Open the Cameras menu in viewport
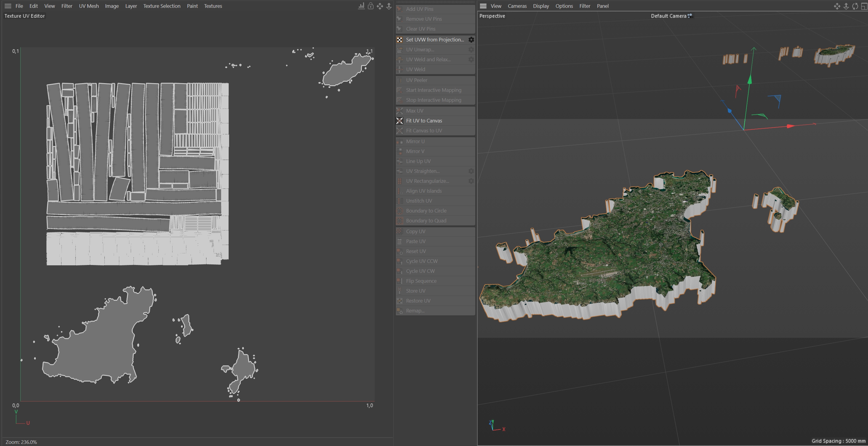This screenshot has width=868, height=446. point(517,6)
